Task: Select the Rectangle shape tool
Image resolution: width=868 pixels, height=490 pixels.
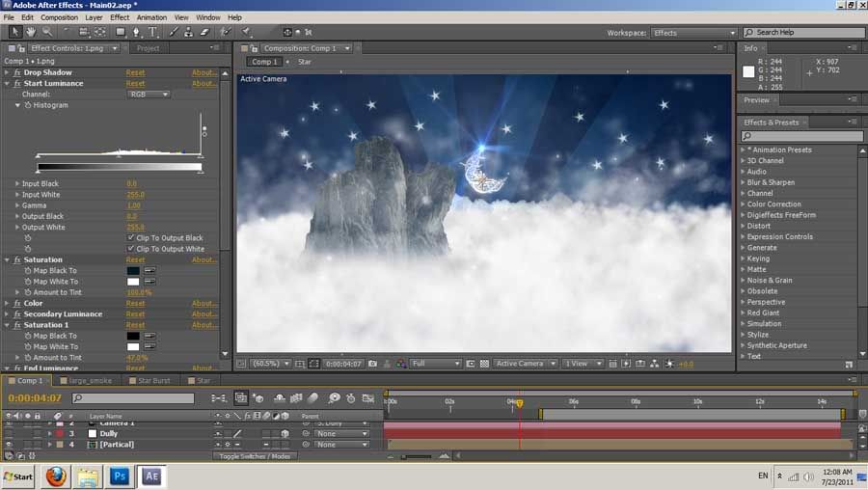Action: pos(121,32)
